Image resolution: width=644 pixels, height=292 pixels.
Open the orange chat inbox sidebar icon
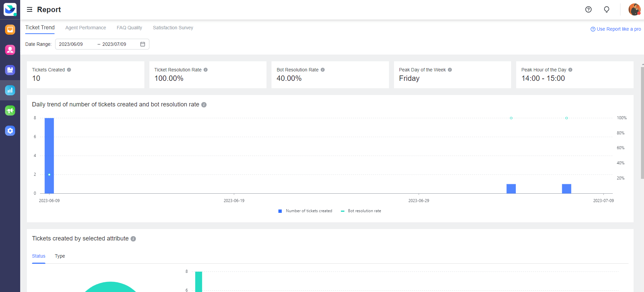(10, 30)
